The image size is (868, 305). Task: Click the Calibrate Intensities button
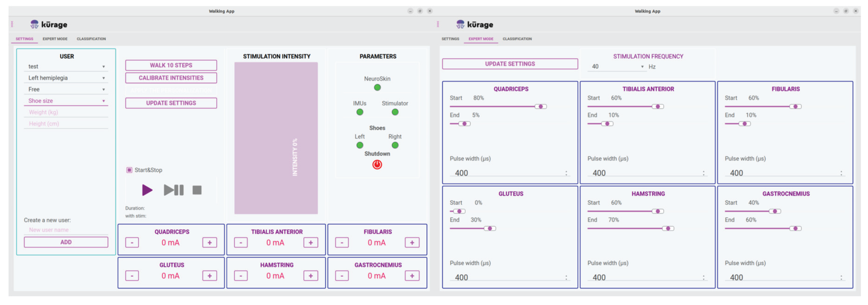pyautogui.click(x=171, y=78)
